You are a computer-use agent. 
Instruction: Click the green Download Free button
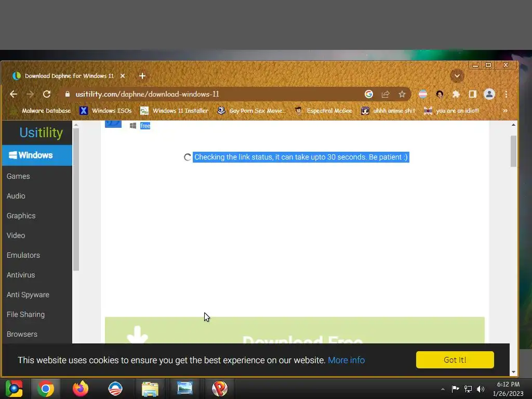[x=295, y=330]
